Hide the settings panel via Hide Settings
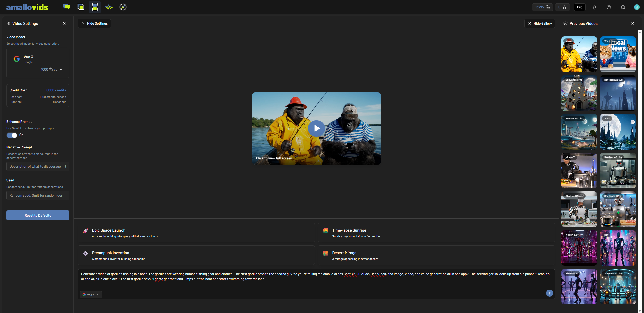Image resolution: width=644 pixels, height=313 pixels. click(x=94, y=23)
